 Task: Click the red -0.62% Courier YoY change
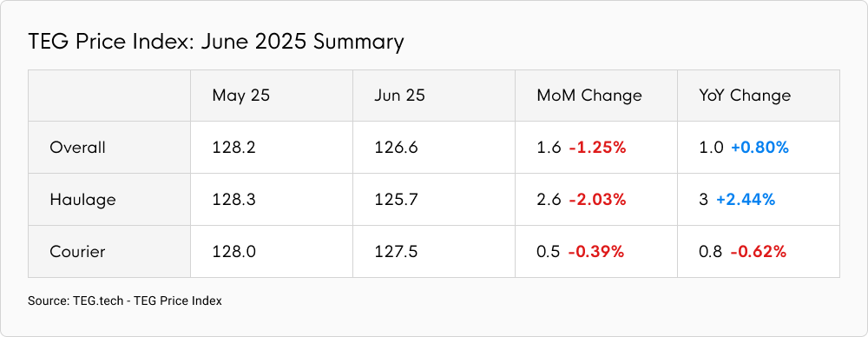click(759, 252)
